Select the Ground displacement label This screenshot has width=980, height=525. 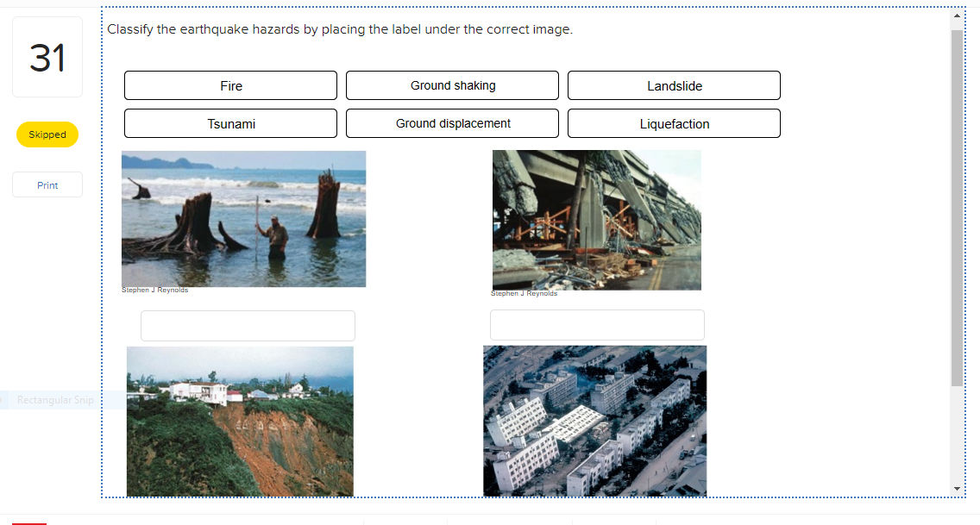pos(452,123)
